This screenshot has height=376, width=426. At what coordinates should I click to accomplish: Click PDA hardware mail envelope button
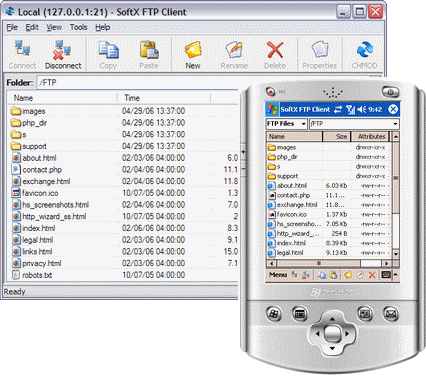[x=391, y=314]
